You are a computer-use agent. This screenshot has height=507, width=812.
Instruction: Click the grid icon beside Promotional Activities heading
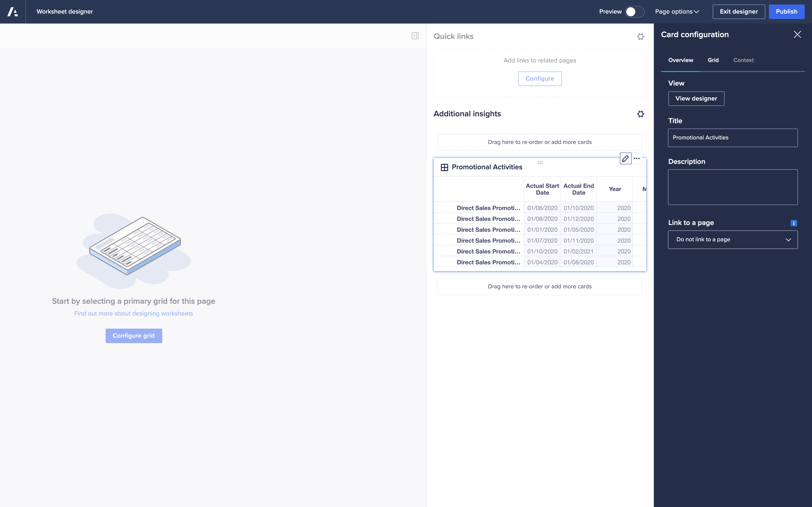coord(445,167)
